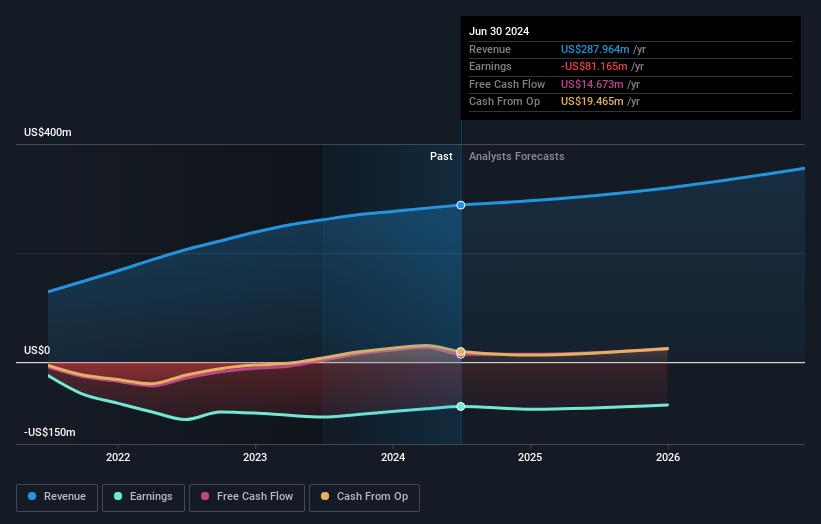The width and height of the screenshot is (821, 524).
Task: Click the Revenue row label in tooltip
Action: pos(490,49)
